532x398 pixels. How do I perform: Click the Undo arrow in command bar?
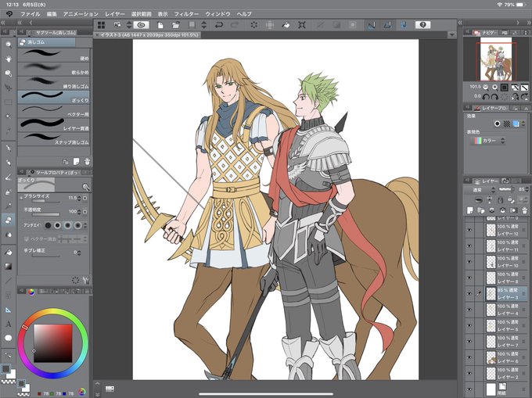(219, 25)
